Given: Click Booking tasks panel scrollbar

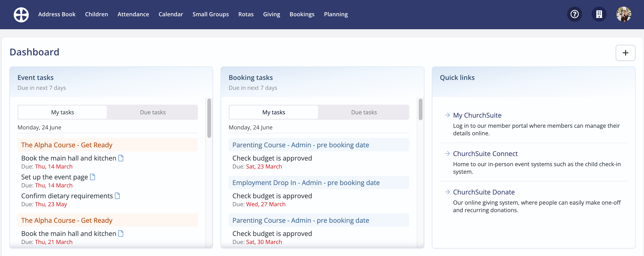Looking at the screenshot, I should [x=421, y=109].
